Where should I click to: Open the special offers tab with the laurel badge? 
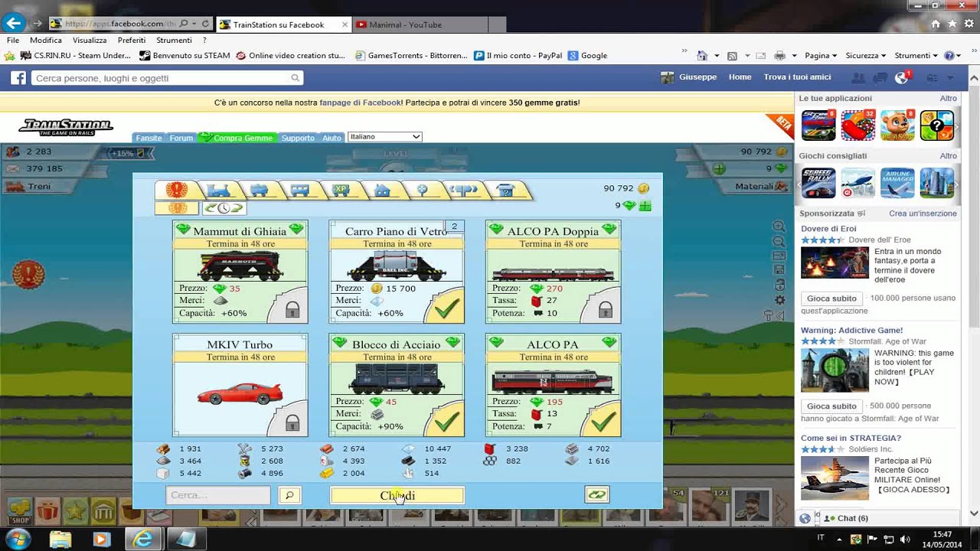click(177, 190)
